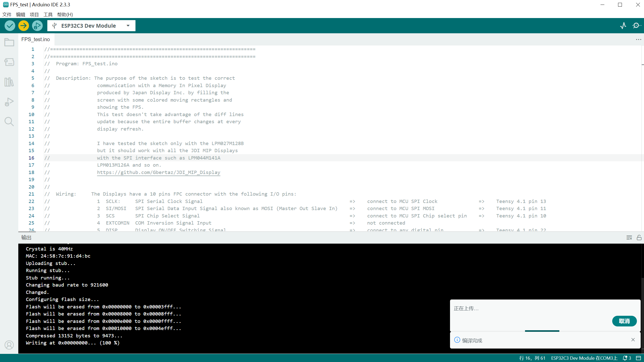Image resolution: width=644 pixels, height=362 pixels.
Task: Maximize the Arduino IDE window
Action: point(620,5)
